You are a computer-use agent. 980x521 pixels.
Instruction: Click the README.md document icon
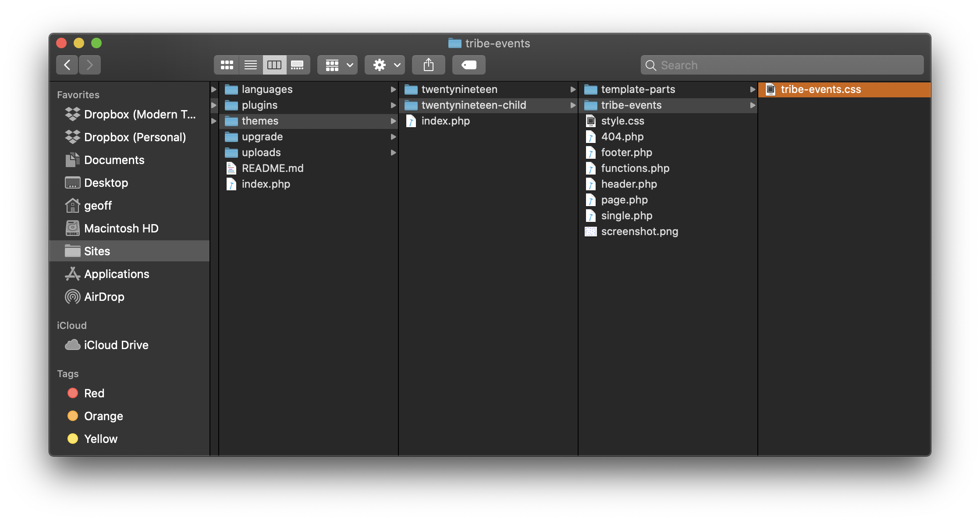231,168
